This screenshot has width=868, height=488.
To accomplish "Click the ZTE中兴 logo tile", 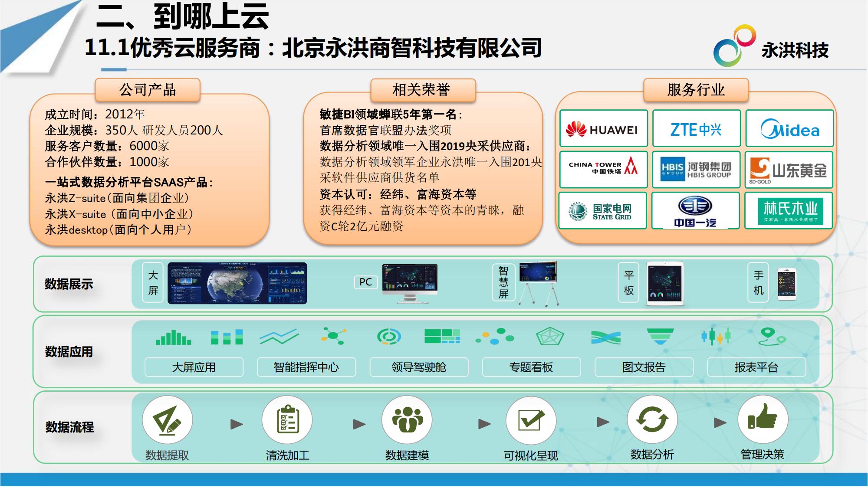I will click(x=697, y=128).
